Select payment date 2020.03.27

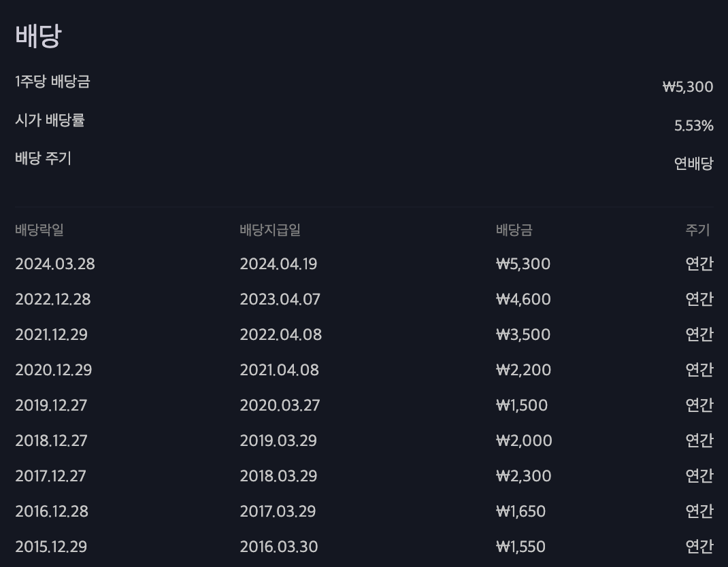click(x=280, y=405)
